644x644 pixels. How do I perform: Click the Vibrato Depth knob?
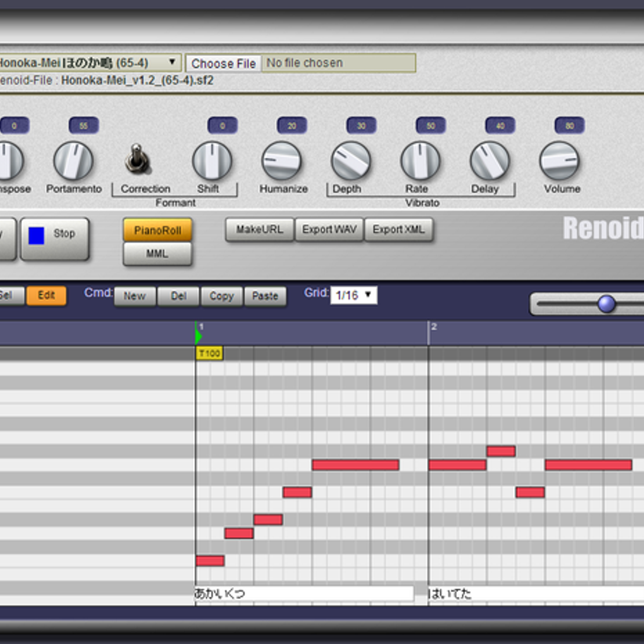tap(351, 160)
